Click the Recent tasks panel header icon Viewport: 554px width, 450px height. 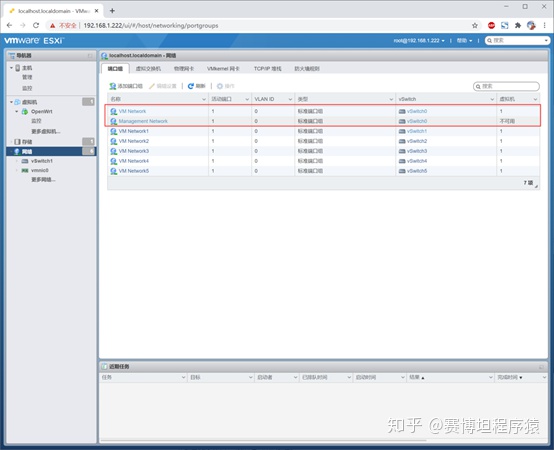[105, 367]
